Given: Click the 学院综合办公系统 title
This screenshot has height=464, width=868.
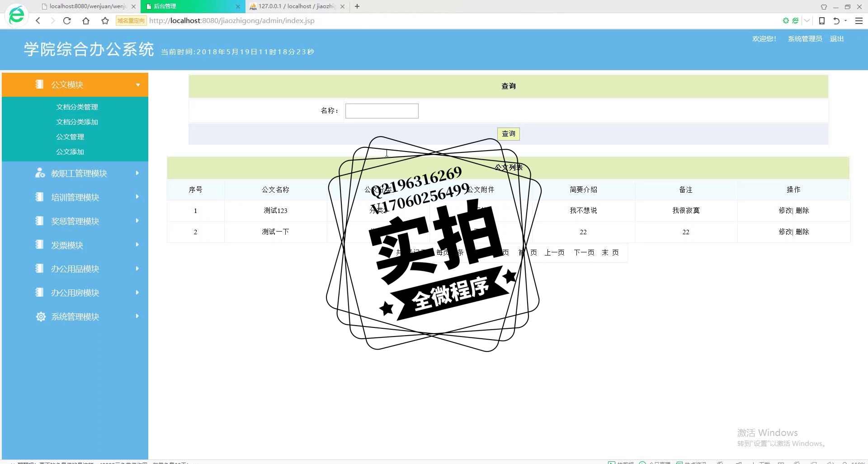Looking at the screenshot, I should (89, 49).
